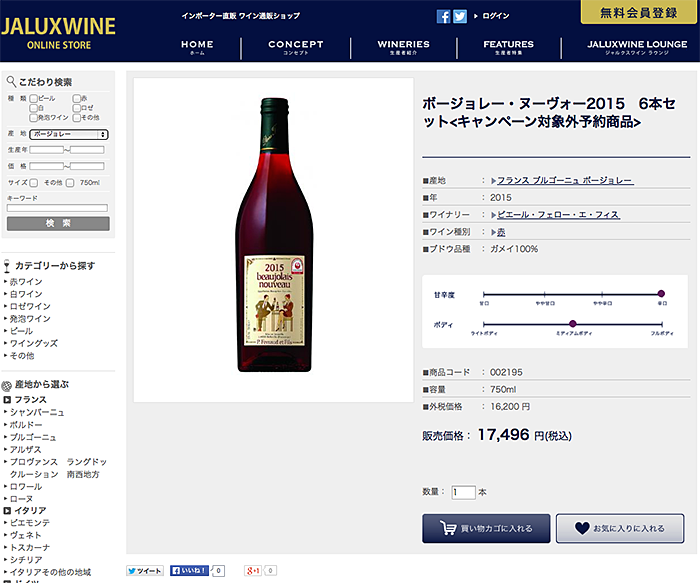Click the ログイン link
This screenshot has height=583, width=700.
(496, 16)
